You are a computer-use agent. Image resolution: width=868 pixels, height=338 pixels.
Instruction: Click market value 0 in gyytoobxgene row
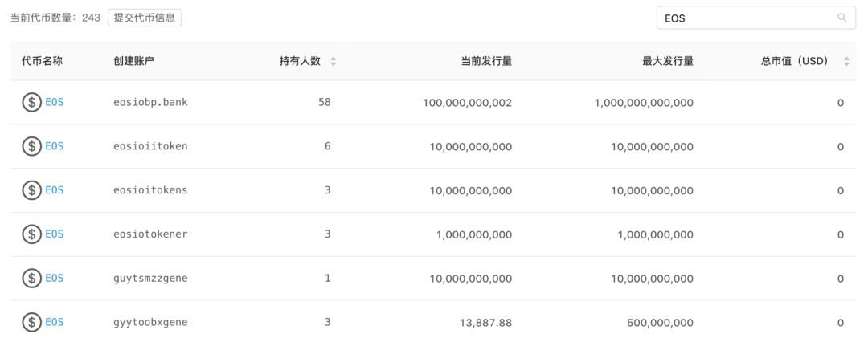pyautogui.click(x=841, y=323)
